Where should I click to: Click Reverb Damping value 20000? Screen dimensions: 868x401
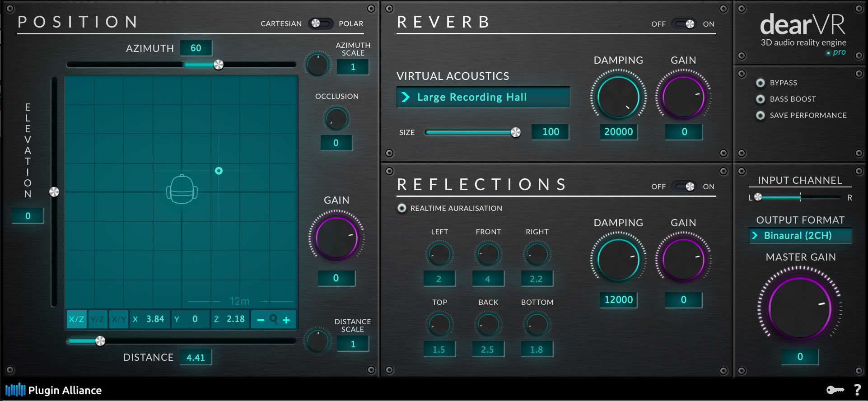click(619, 132)
